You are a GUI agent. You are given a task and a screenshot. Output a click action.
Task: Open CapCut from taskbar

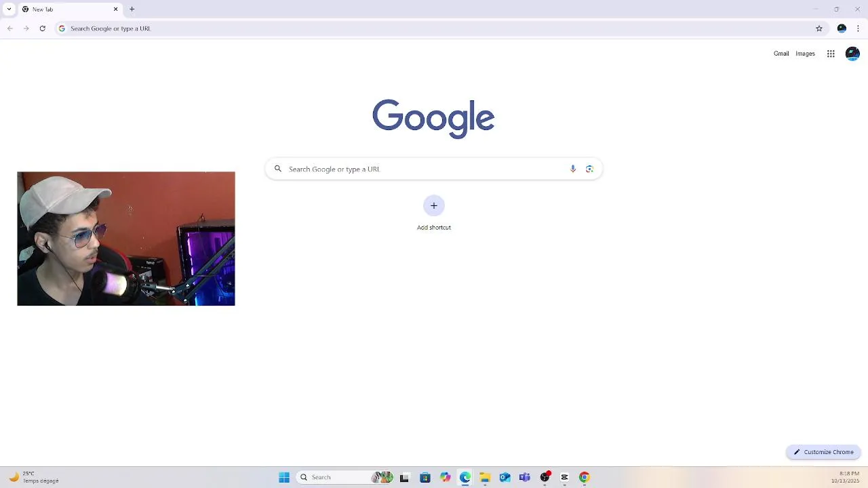(x=564, y=477)
